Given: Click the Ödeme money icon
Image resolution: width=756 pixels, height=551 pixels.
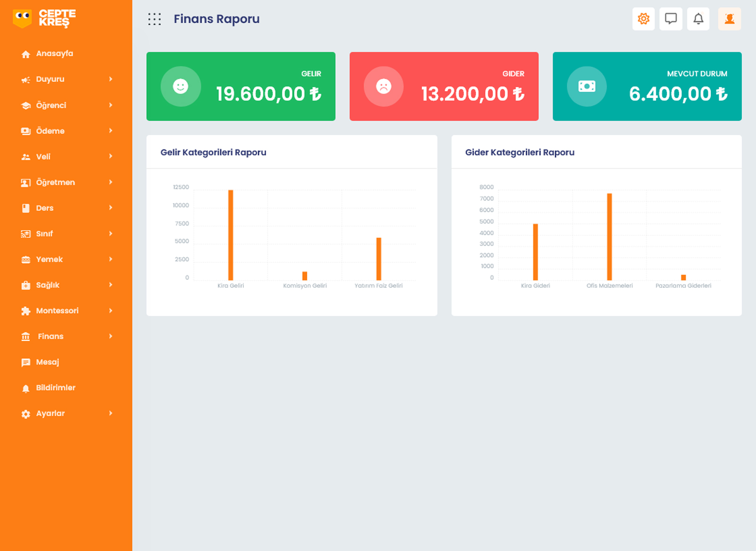Looking at the screenshot, I should (x=26, y=131).
